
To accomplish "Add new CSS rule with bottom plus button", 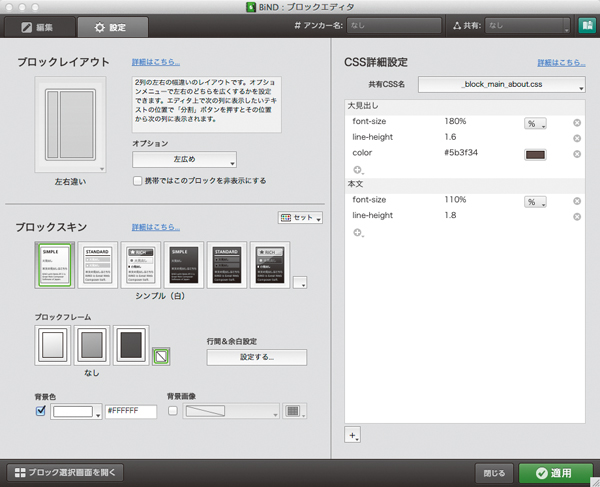I will 353,435.
